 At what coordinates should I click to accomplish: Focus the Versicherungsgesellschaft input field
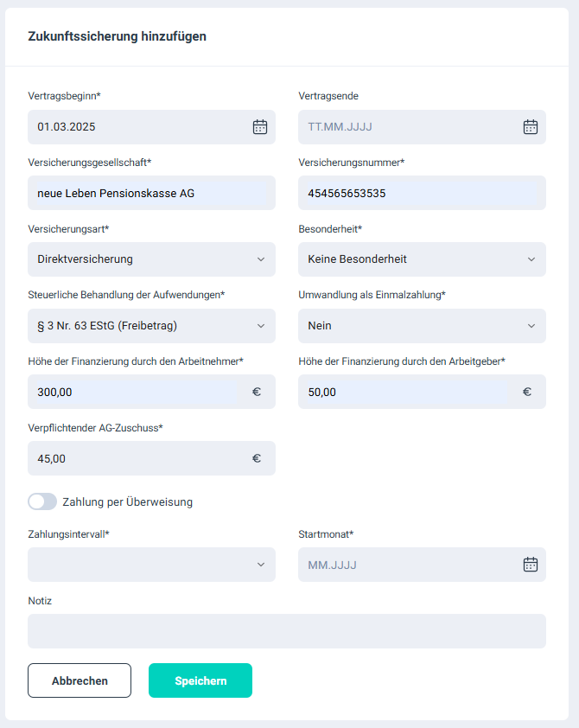pyautogui.click(x=151, y=193)
